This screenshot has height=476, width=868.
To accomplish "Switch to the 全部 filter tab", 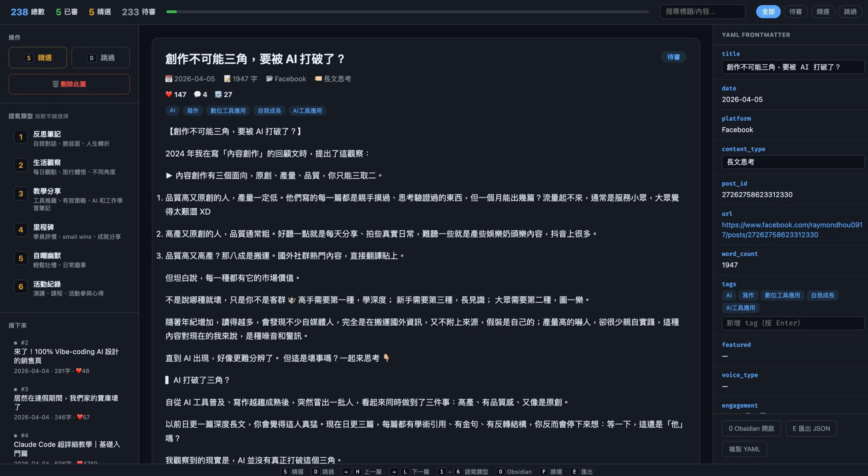I will [x=768, y=11].
